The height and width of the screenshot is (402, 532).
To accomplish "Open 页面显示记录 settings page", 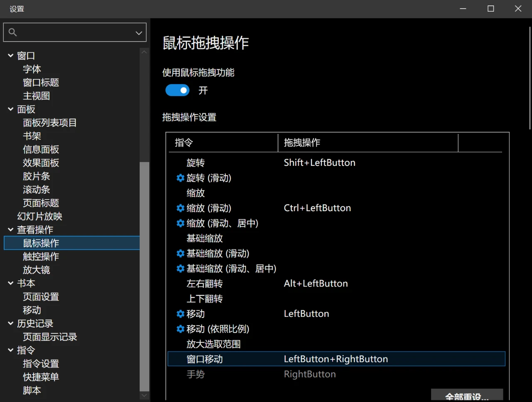I will [50, 337].
